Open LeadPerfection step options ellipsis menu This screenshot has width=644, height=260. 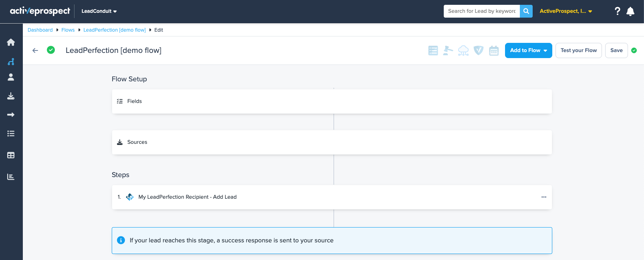(543, 197)
